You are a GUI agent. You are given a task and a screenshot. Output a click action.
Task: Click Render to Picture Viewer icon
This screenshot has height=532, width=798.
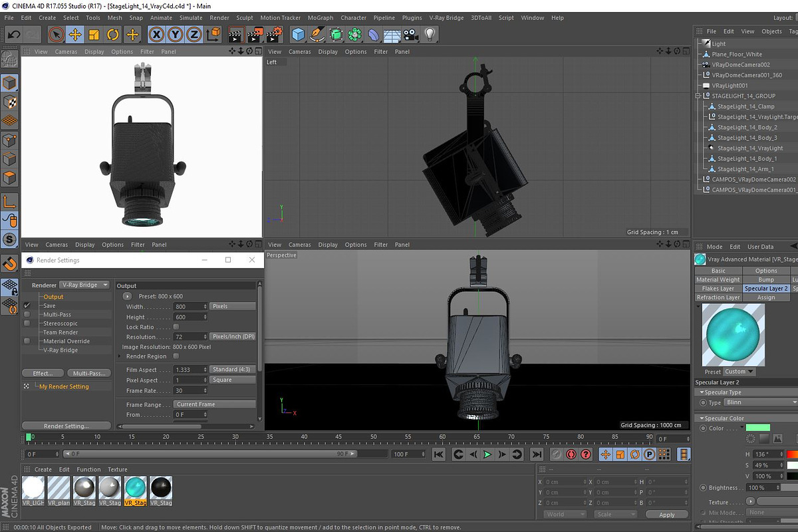coord(255,35)
